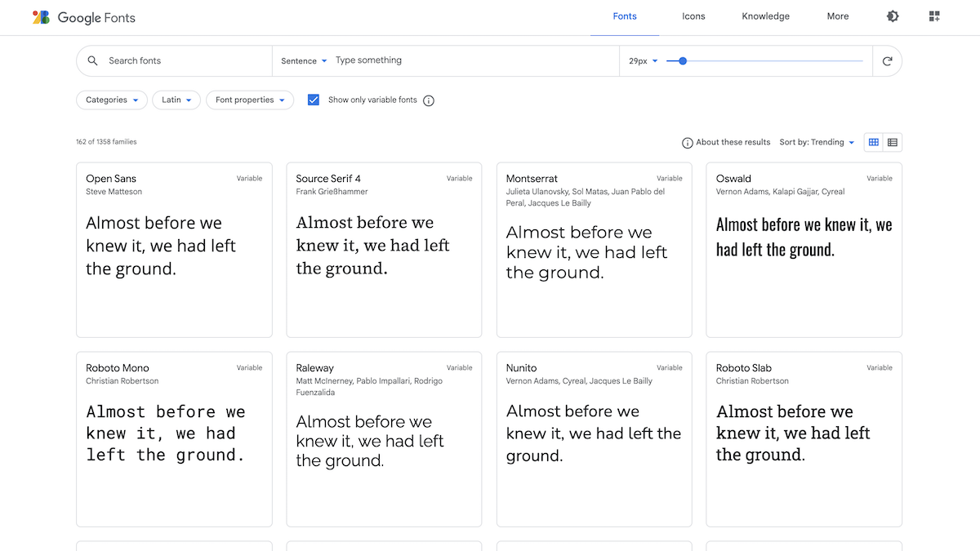The image size is (980, 551).
Task: Open the selected families panel icon
Action: coord(934,16)
